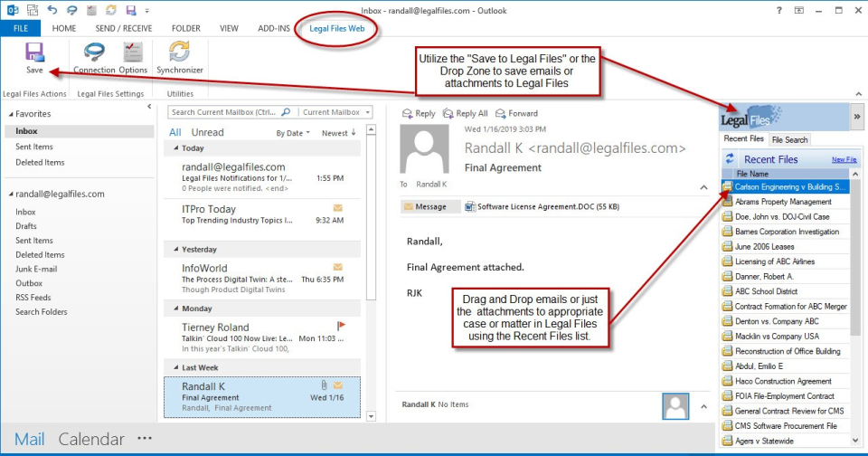
Task: Collapse the randall@legalfiles.com account tree
Action: (x=11, y=195)
